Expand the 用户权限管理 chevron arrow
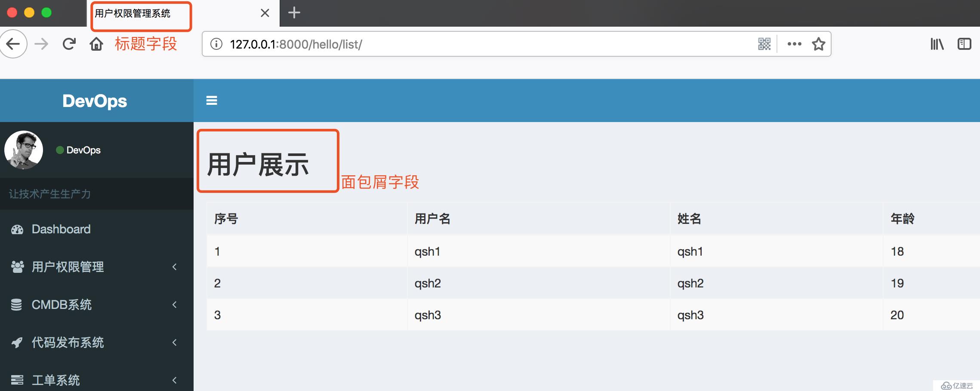Image resolution: width=980 pixels, height=391 pixels. coord(174,267)
